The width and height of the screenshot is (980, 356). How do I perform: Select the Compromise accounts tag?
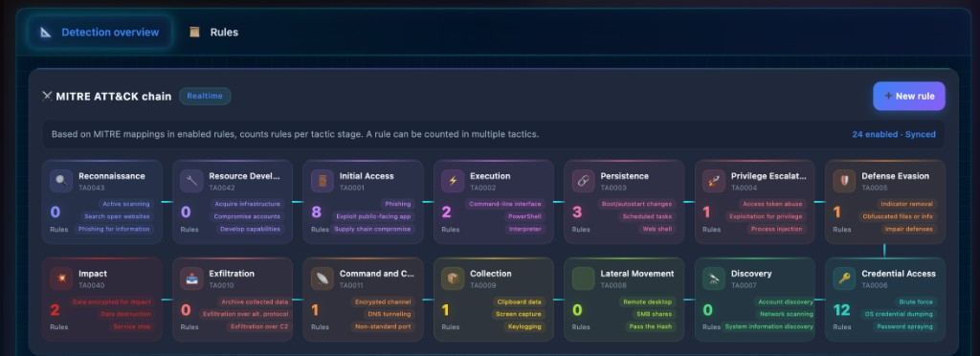247,216
